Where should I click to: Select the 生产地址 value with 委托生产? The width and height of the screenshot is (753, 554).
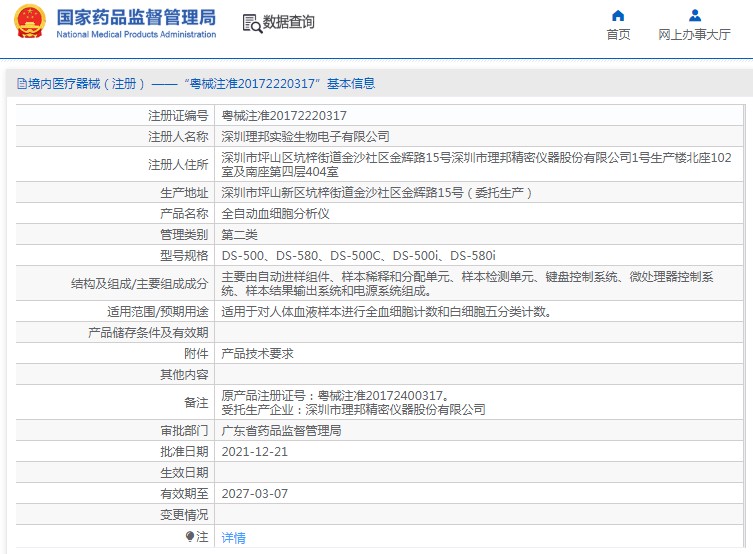click(x=377, y=193)
